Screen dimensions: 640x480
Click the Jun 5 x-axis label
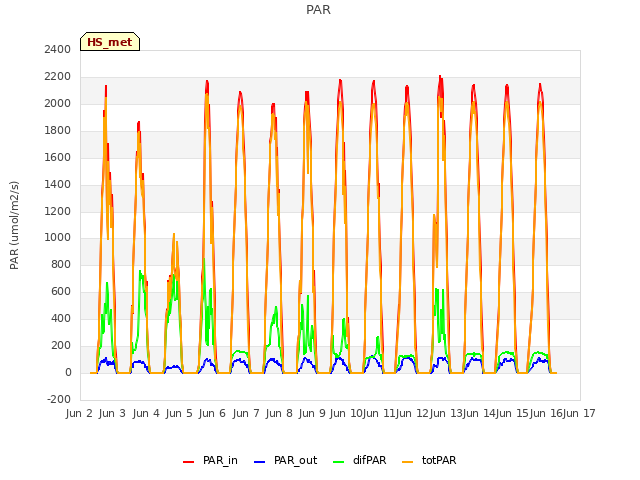[179, 413]
